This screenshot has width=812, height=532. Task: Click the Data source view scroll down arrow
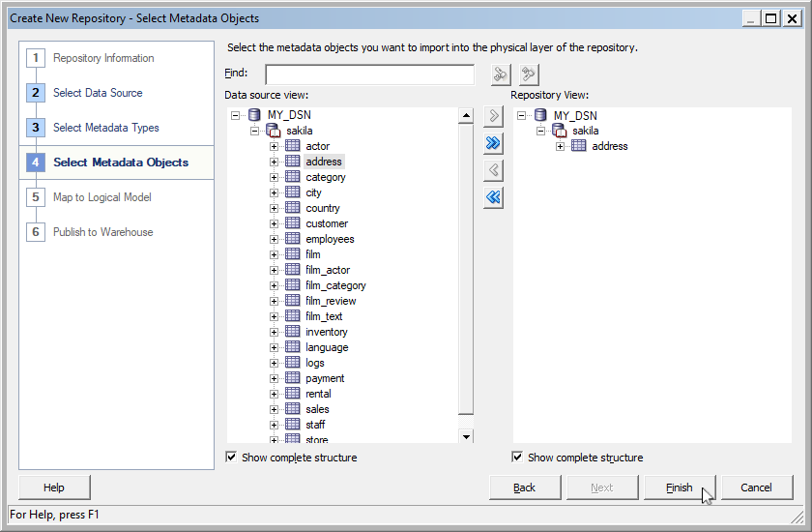click(x=466, y=436)
